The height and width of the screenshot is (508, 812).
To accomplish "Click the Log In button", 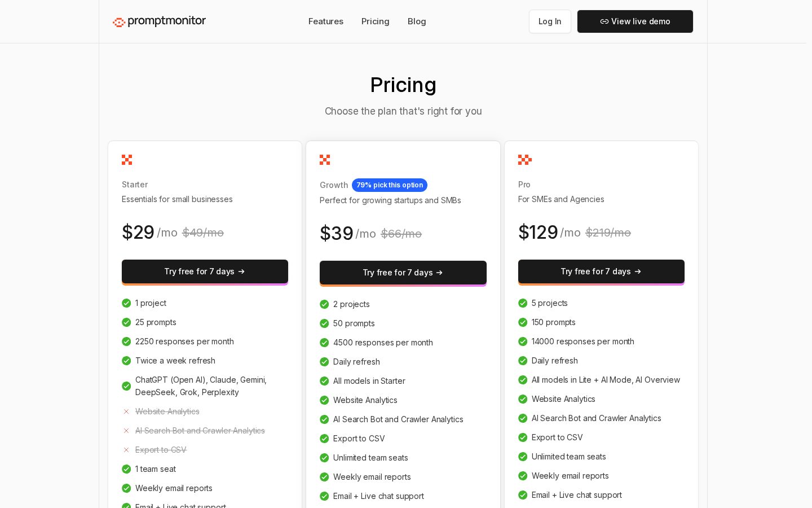I will click(550, 21).
